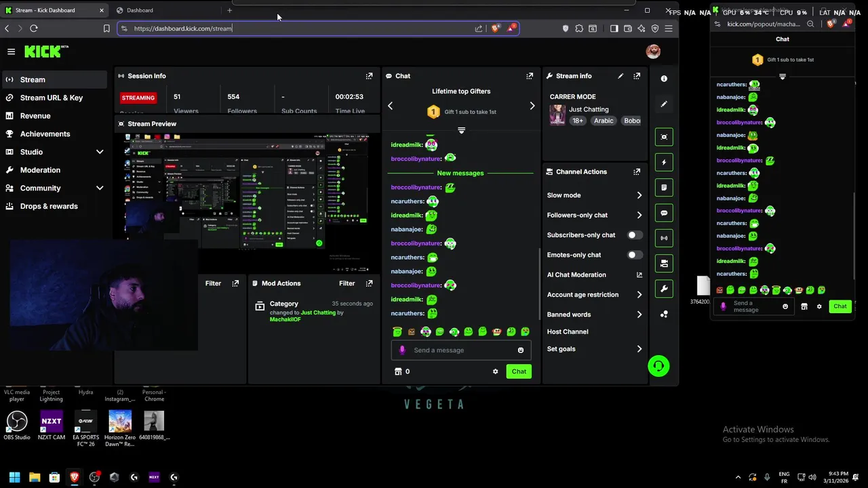
Task: Click the 18+ stream tag
Action: (x=577, y=121)
